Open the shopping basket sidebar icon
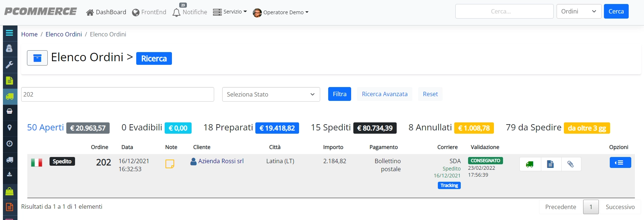The width and height of the screenshot is (644, 220). click(9, 111)
